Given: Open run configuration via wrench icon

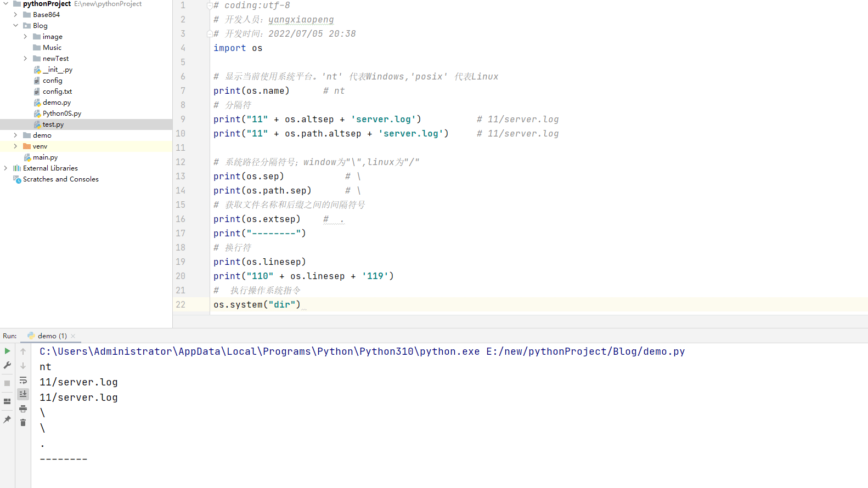Looking at the screenshot, I should click(x=7, y=365).
